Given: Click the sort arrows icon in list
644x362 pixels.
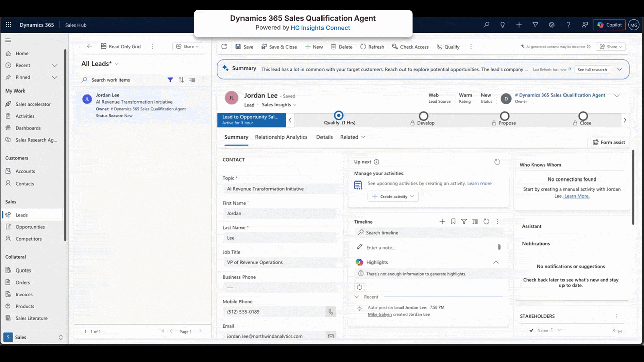Looking at the screenshot, I should [x=181, y=80].
